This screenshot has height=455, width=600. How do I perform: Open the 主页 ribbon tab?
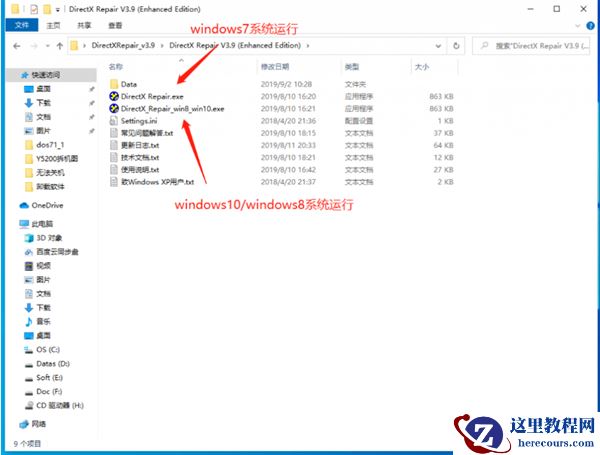pos(53,25)
